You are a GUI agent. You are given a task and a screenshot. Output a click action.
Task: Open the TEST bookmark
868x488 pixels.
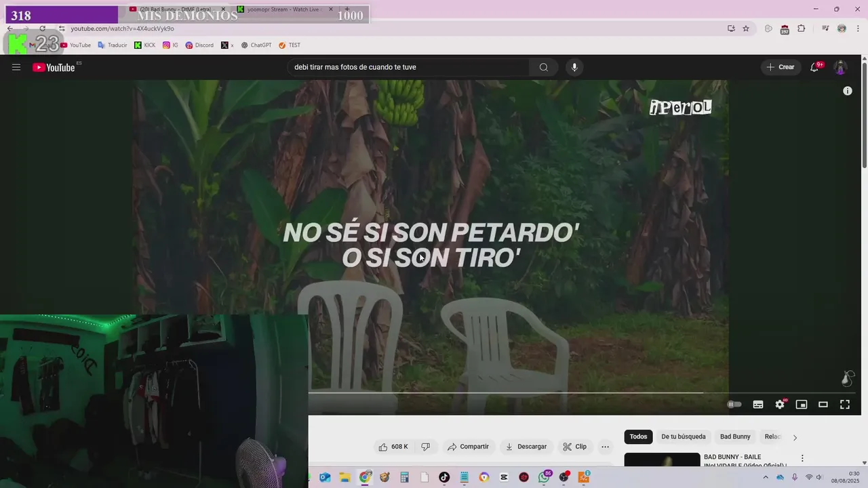click(x=290, y=45)
